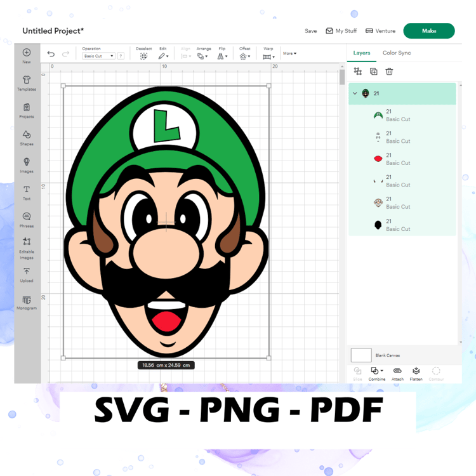This screenshot has height=476, width=476.
Task: Click the Slice tool
Action: point(357,374)
